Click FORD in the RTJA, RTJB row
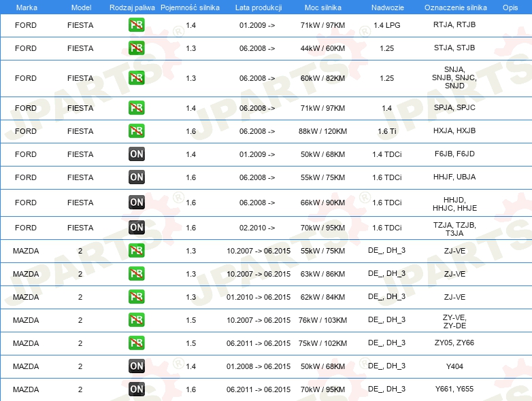 pos(26,25)
